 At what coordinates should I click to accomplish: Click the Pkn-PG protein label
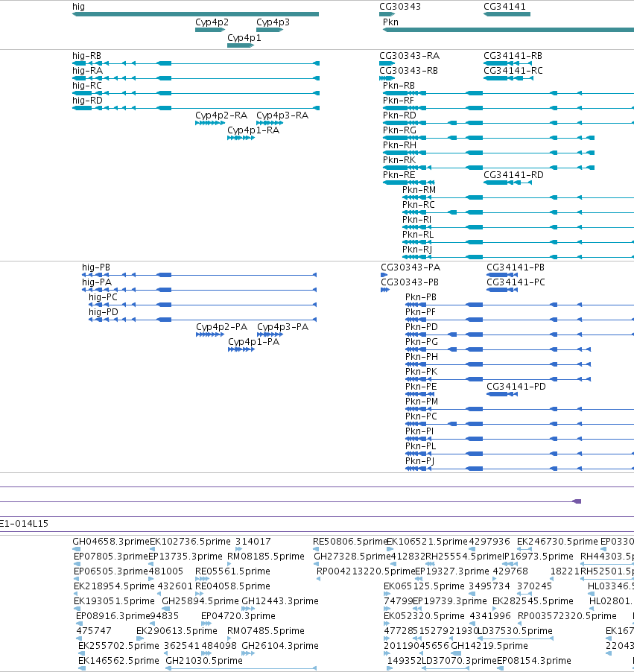point(422,342)
